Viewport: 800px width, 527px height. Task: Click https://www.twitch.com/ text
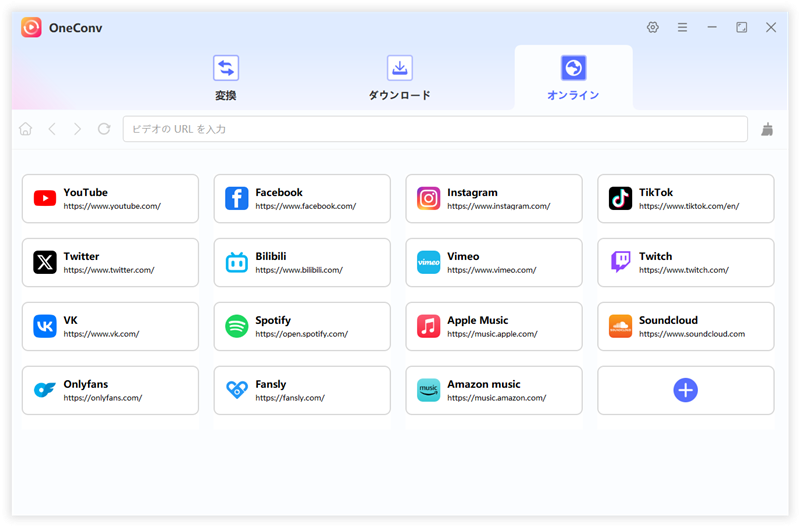click(684, 270)
